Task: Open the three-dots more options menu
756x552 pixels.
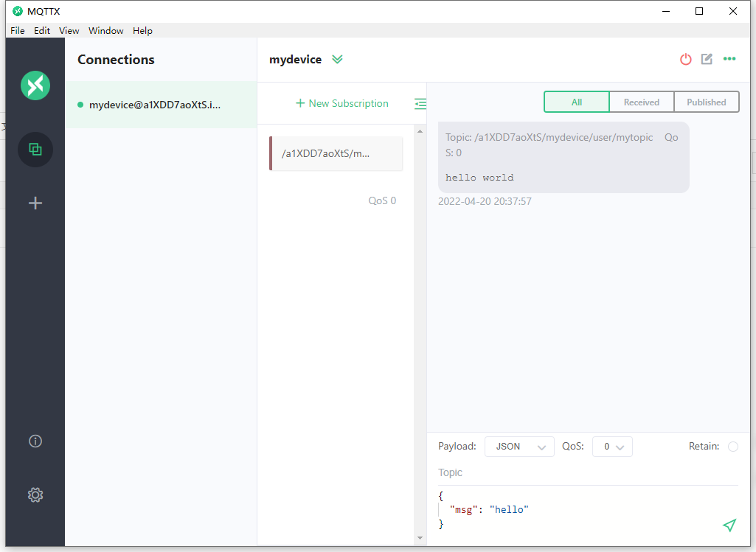Action: click(729, 59)
